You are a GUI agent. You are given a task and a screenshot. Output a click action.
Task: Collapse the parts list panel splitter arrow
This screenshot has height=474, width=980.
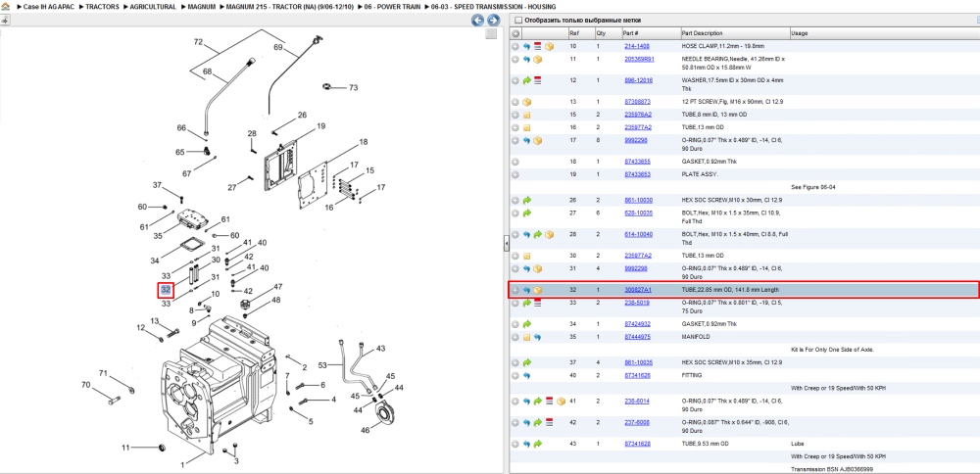pyautogui.click(x=507, y=245)
